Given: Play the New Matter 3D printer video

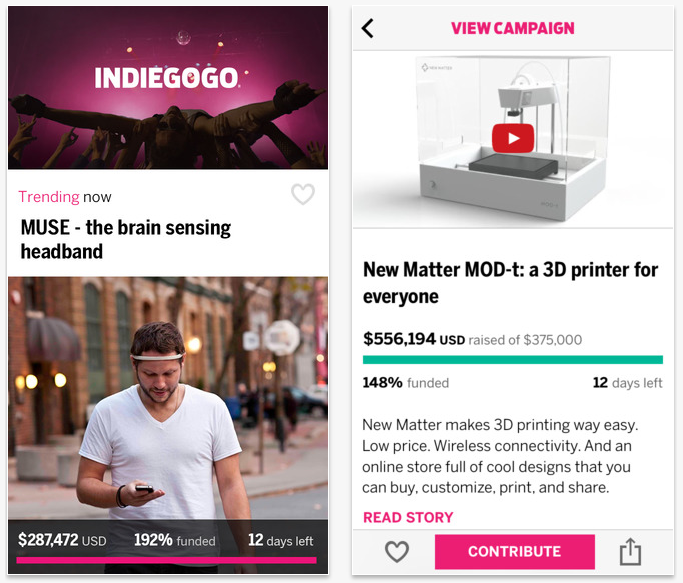Looking at the screenshot, I should coord(512,138).
